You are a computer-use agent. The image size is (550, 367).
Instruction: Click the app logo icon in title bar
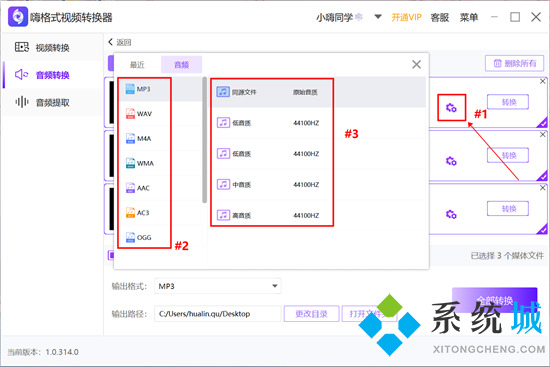pos(18,16)
